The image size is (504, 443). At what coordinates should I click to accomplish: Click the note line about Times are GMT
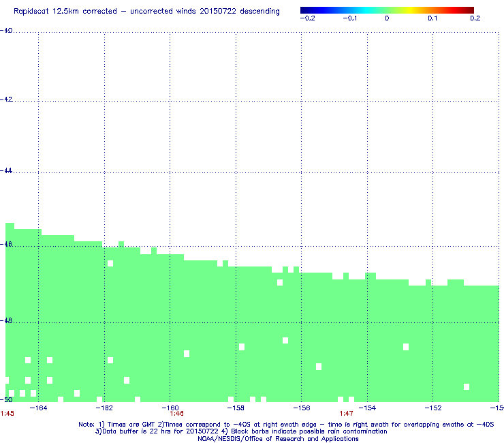click(286, 425)
